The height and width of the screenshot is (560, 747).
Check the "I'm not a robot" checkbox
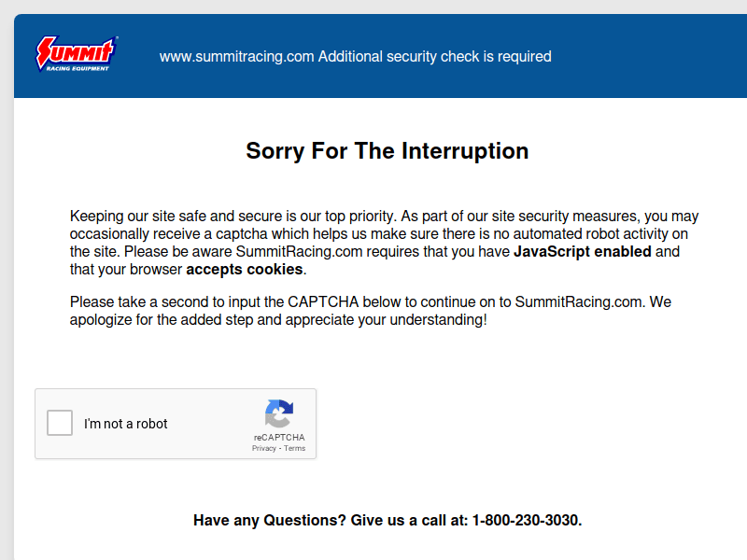(60, 423)
